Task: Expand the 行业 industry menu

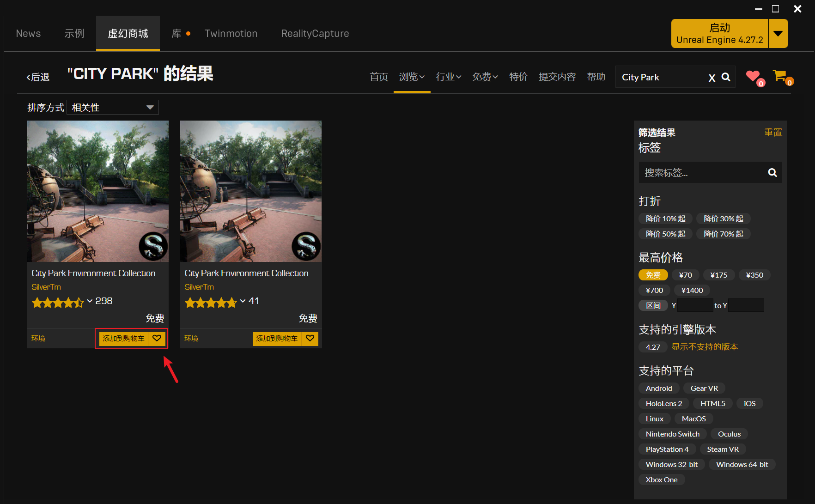Action: coord(449,77)
